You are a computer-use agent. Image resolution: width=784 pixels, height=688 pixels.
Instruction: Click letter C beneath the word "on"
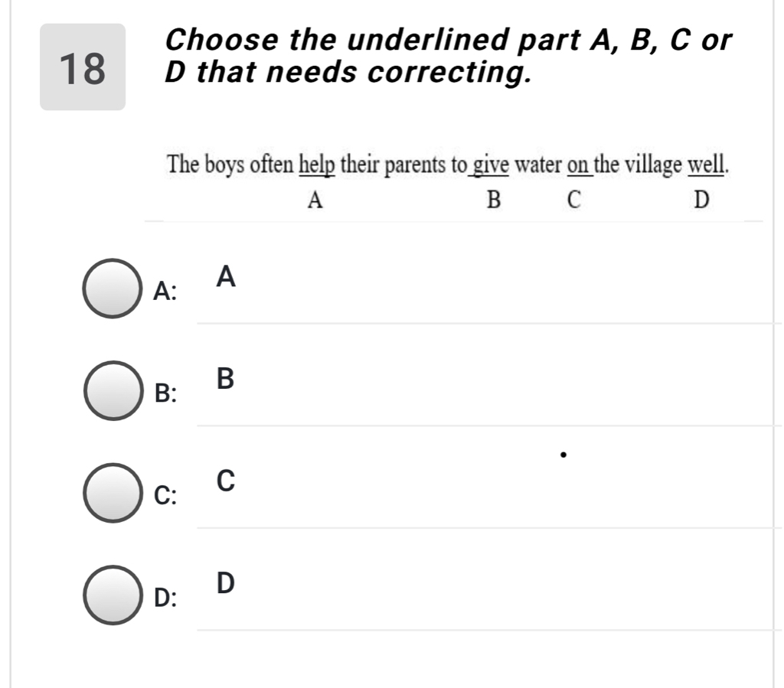[573, 201]
